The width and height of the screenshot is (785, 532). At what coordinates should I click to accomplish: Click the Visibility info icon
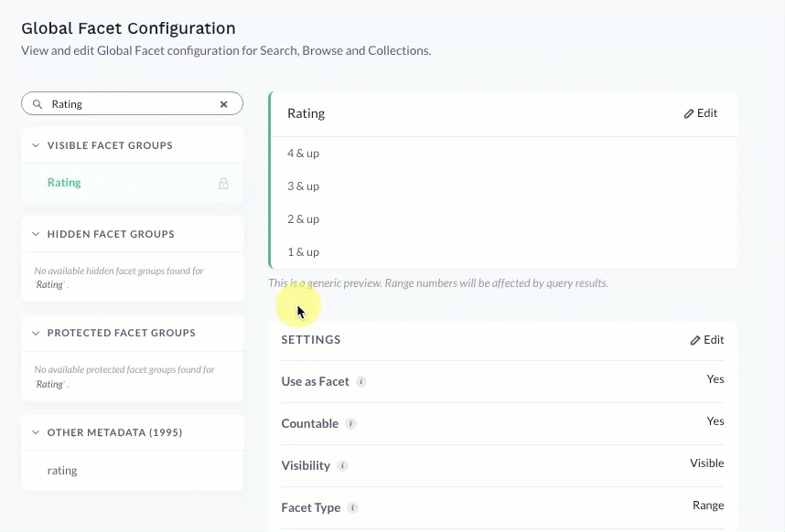point(342,466)
